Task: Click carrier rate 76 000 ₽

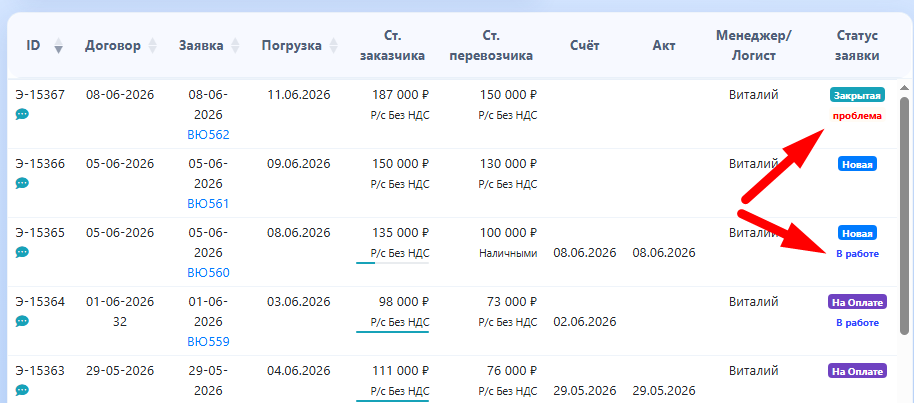Action: (x=511, y=370)
